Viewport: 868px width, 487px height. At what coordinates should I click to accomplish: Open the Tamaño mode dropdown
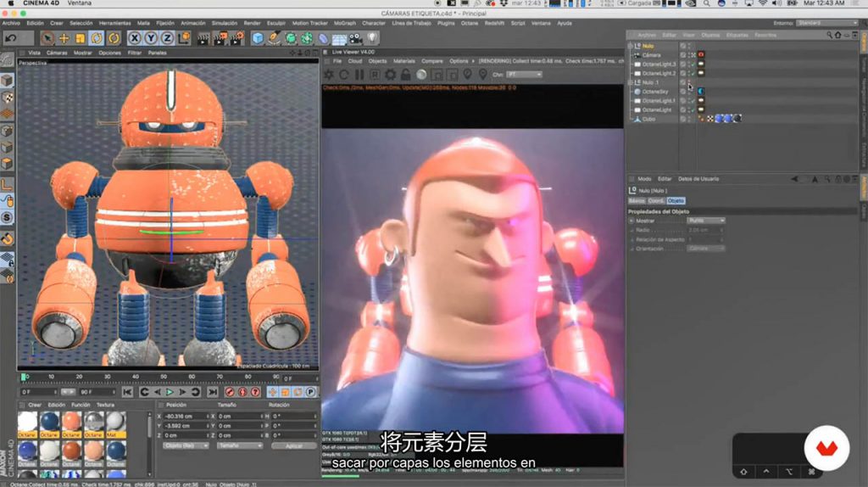click(x=240, y=446)
